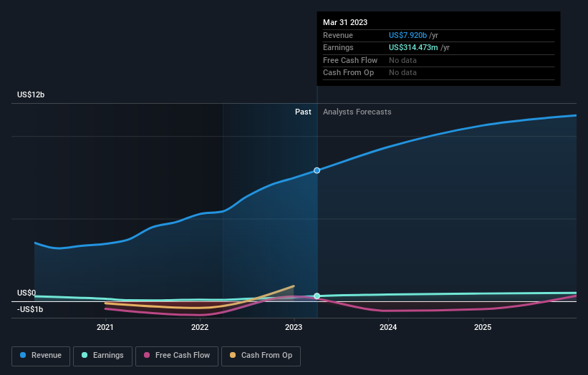Click the US$0 y-axis label

point(26,293)
